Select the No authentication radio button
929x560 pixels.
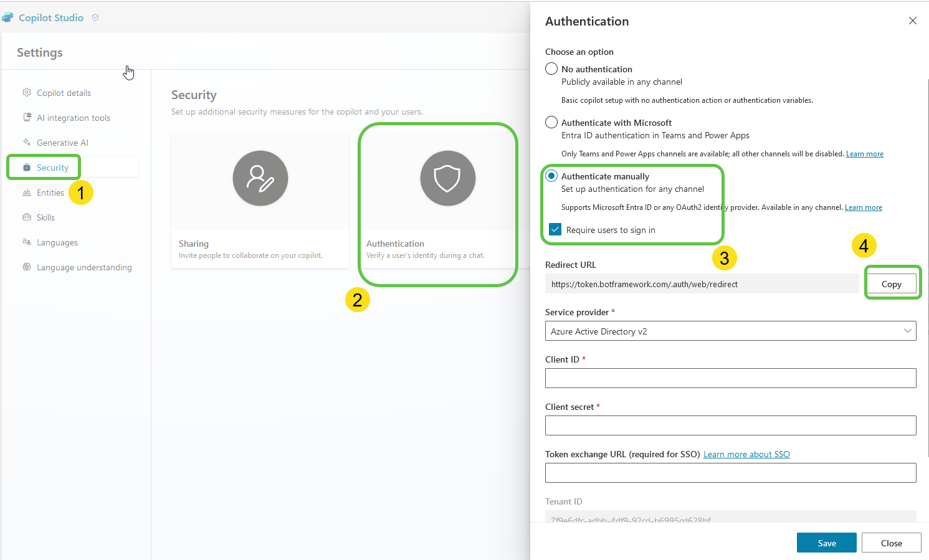point(551,69)
